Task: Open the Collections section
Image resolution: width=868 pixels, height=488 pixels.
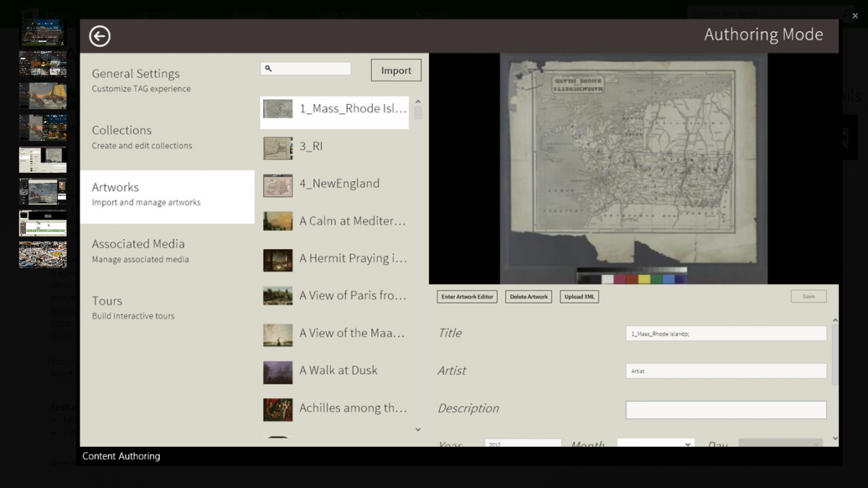Action: click(167, 137)
